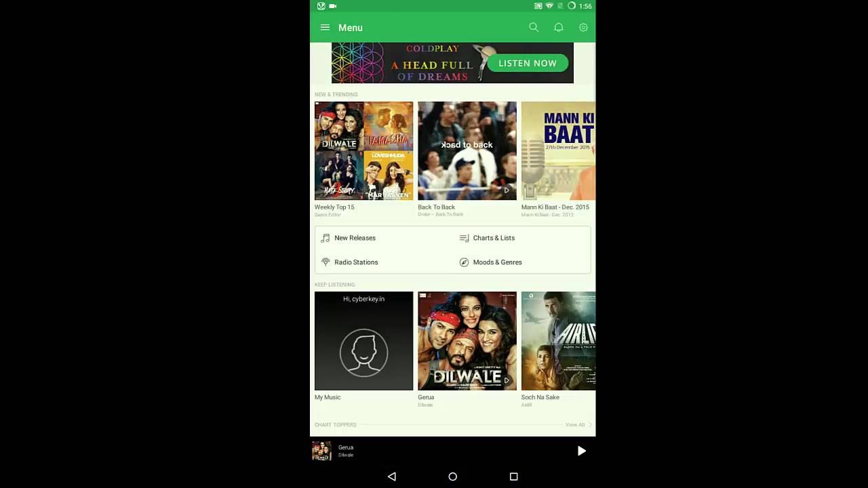
Task: Open Weekly Top 15 cover art
Action: 363,150
